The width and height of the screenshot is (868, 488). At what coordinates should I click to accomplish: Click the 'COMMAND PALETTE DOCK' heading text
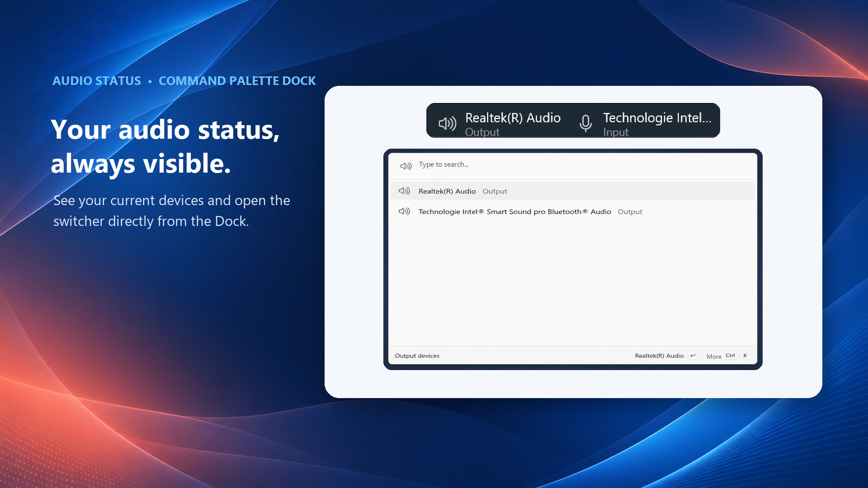tap(237, 81)
